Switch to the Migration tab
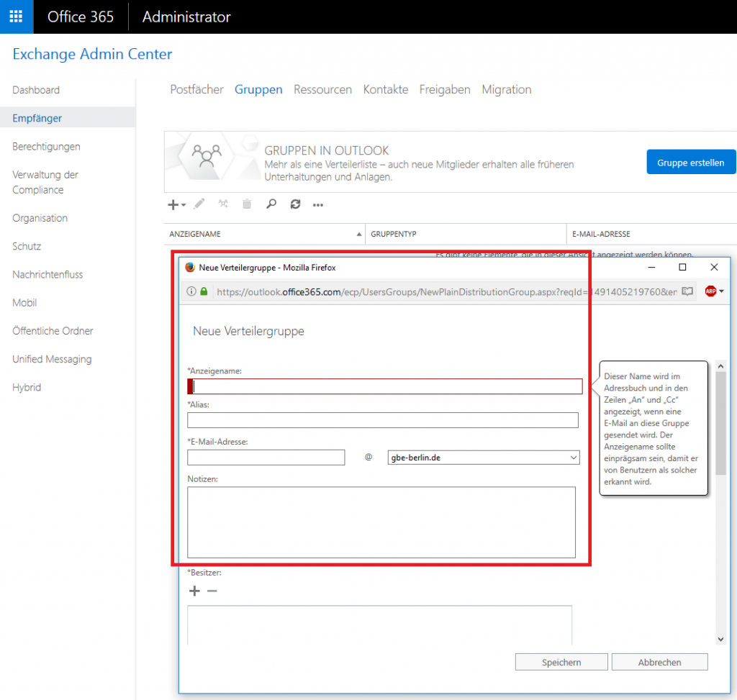Screen dimensions: 737x700 [x=506, y=89]
